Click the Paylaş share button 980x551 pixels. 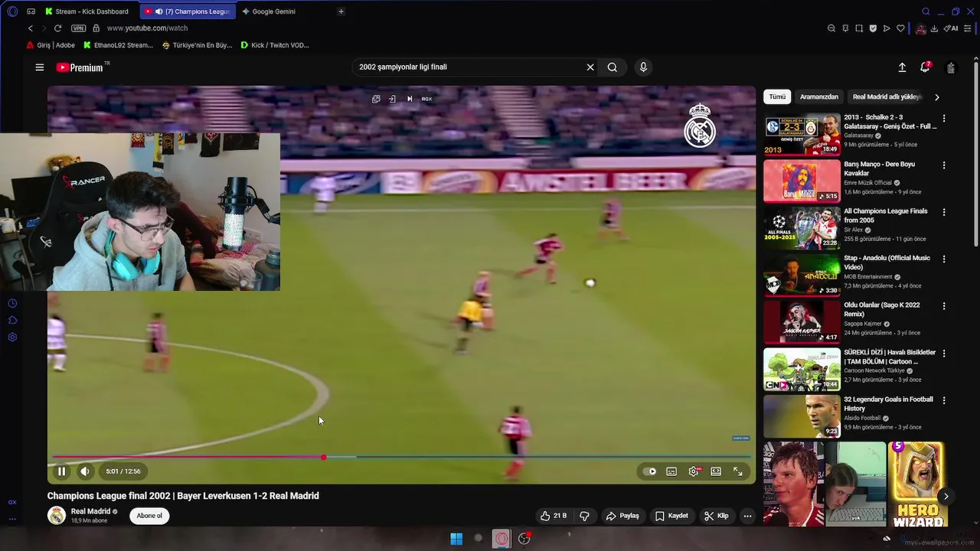click(x=622, y=516)
